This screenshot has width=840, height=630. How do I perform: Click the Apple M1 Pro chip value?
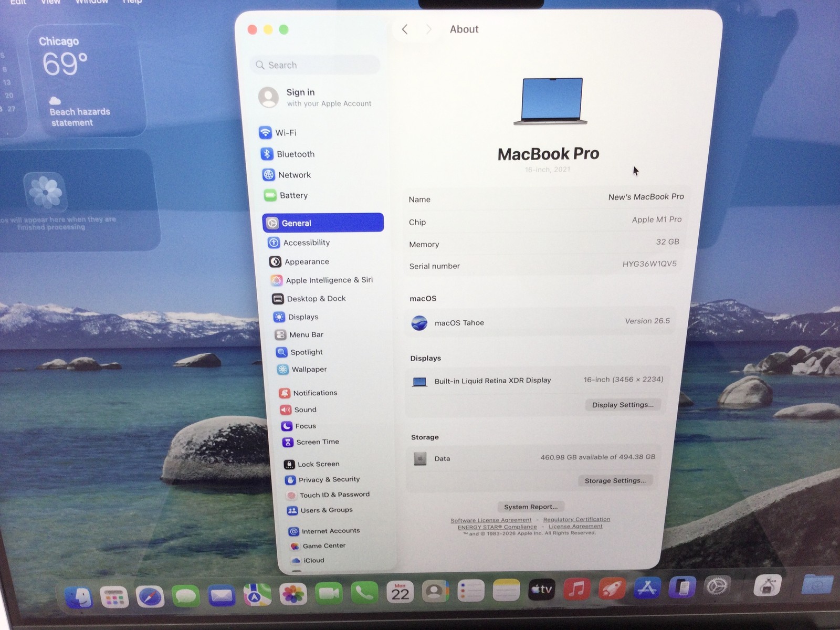(x=657, y=219)
